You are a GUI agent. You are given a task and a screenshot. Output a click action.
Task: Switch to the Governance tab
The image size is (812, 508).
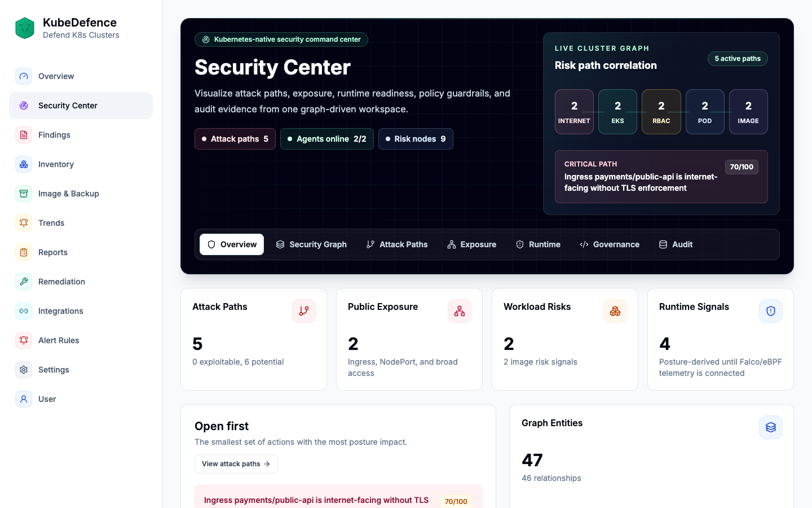610,244
